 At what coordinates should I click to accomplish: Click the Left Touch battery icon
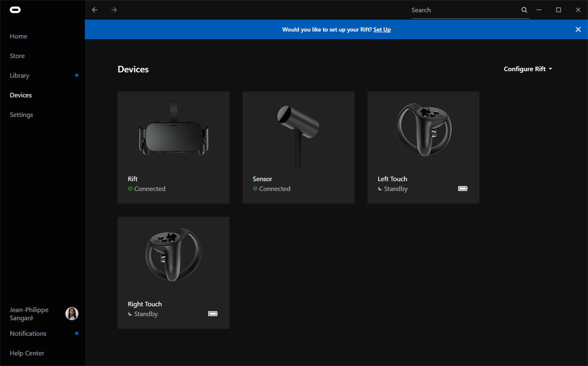click(x=463, y=189)
